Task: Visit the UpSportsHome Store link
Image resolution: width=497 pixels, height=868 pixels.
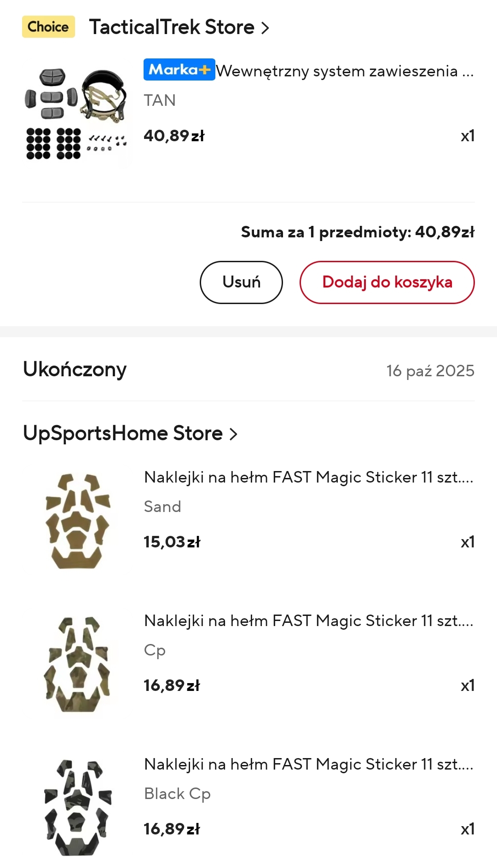Action: tap(123, 433)
